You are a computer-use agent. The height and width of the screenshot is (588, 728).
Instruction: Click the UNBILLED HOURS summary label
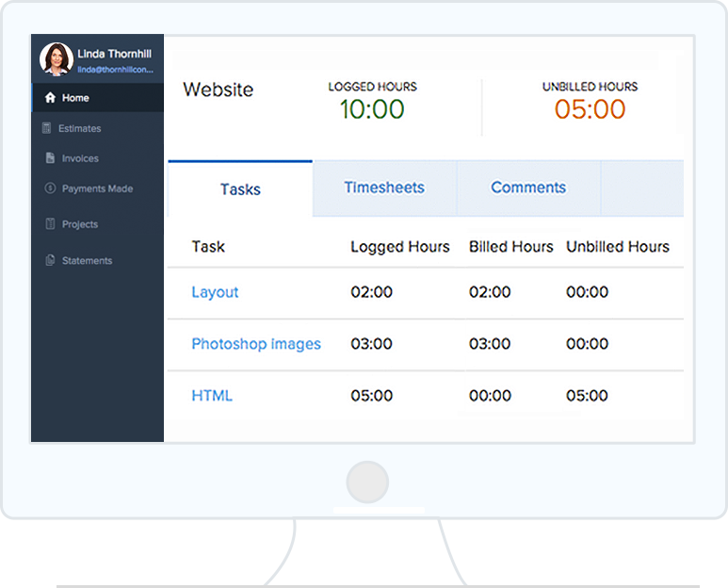[x=590, y=87]
